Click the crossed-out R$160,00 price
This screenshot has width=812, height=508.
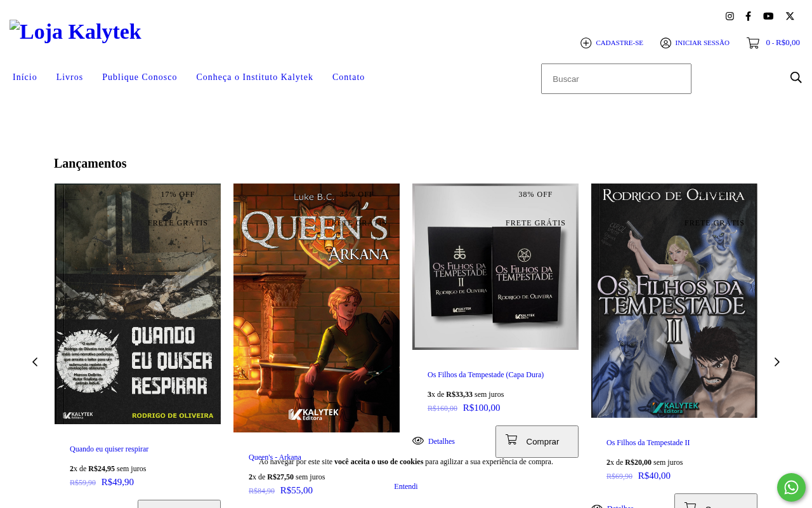(x=442, y=408)
